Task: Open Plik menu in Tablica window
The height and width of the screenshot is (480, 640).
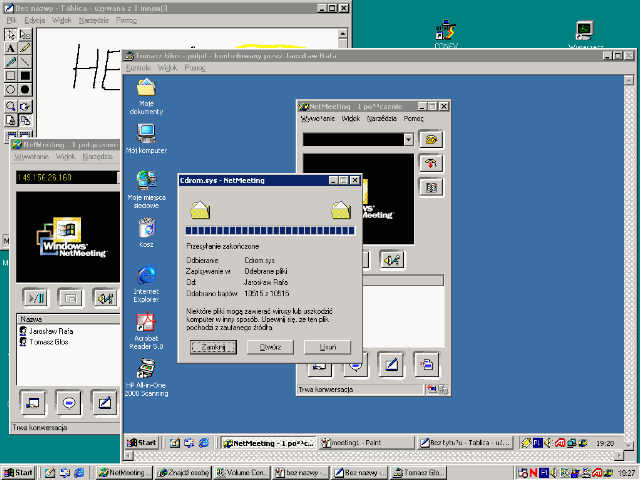Action: [11, 20]
